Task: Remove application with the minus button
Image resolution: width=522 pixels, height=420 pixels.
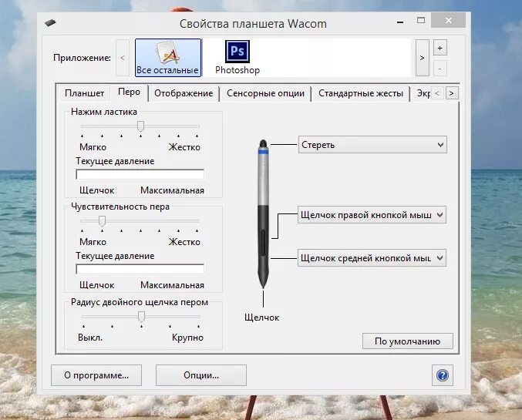Action: [439, 69]
